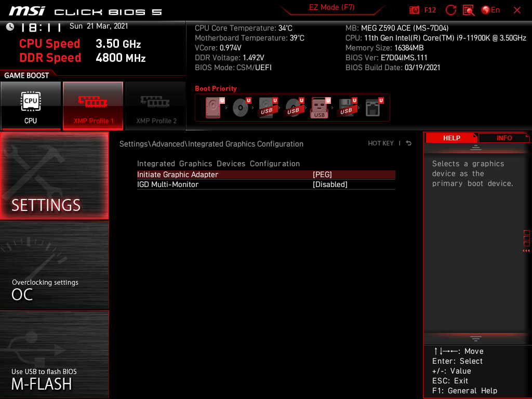The width and height of the screenshot is (532, 399).
Task: Click the F1: General Help hint
Action: point(464,391)
